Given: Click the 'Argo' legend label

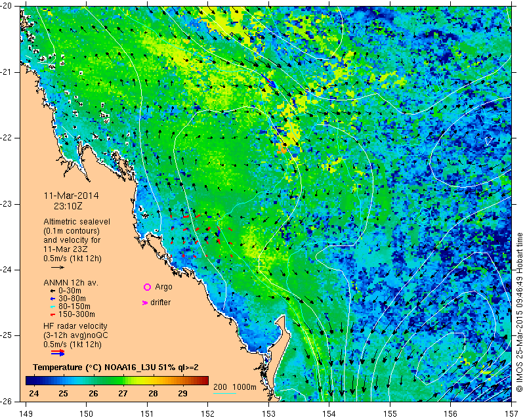Looking at the screenshot, I should [163, 287].
